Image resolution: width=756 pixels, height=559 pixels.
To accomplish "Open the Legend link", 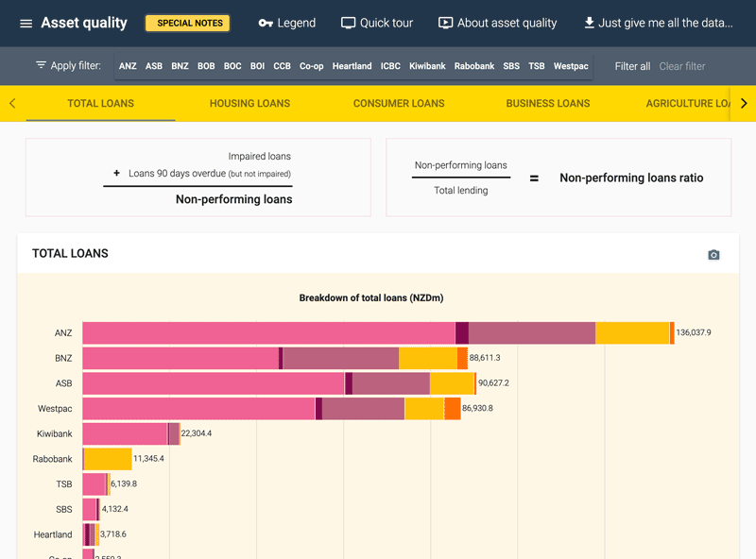I will pyautogui.click(x=296, y=23).
